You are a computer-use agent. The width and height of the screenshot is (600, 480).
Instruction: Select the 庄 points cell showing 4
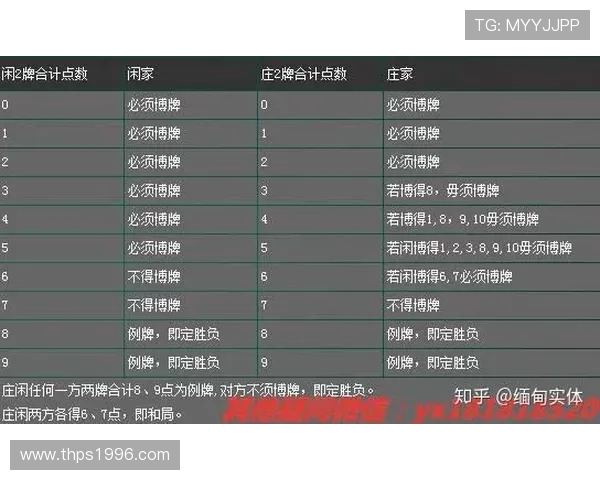click(x=321, y=219)
